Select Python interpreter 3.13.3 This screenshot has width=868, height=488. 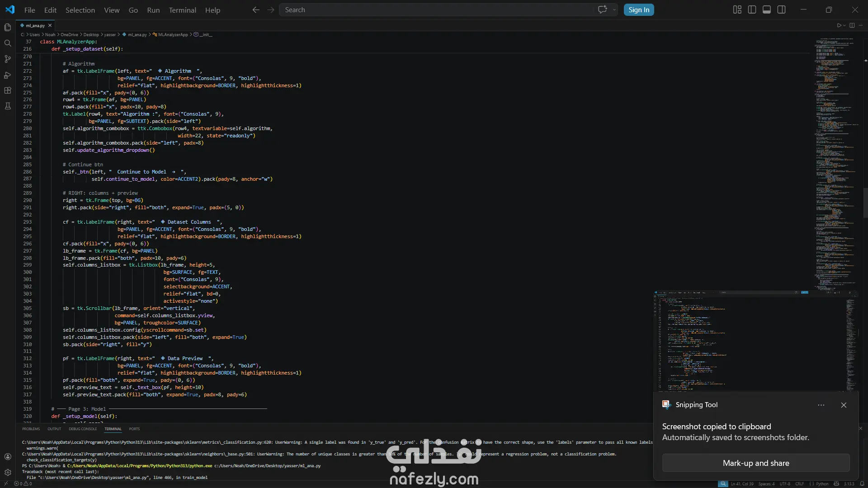pyautogui.click(x=849, y=483)
